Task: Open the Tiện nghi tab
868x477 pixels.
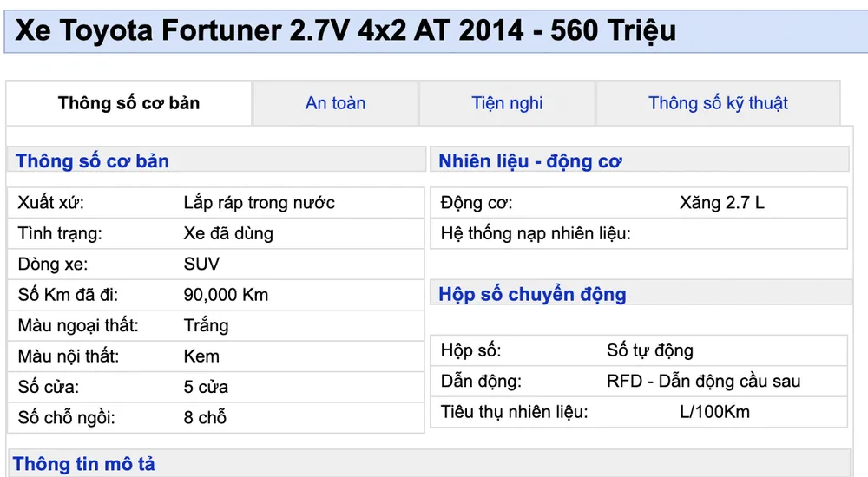Action: 507,103
